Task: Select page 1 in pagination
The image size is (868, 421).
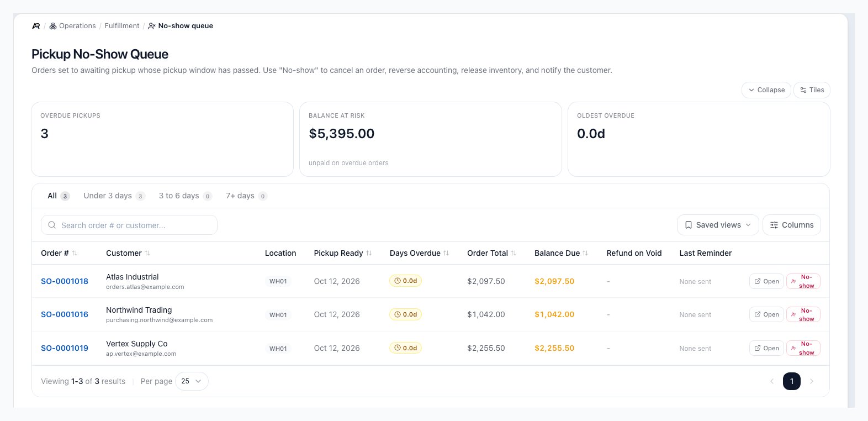Action: [x=792, y=381]
